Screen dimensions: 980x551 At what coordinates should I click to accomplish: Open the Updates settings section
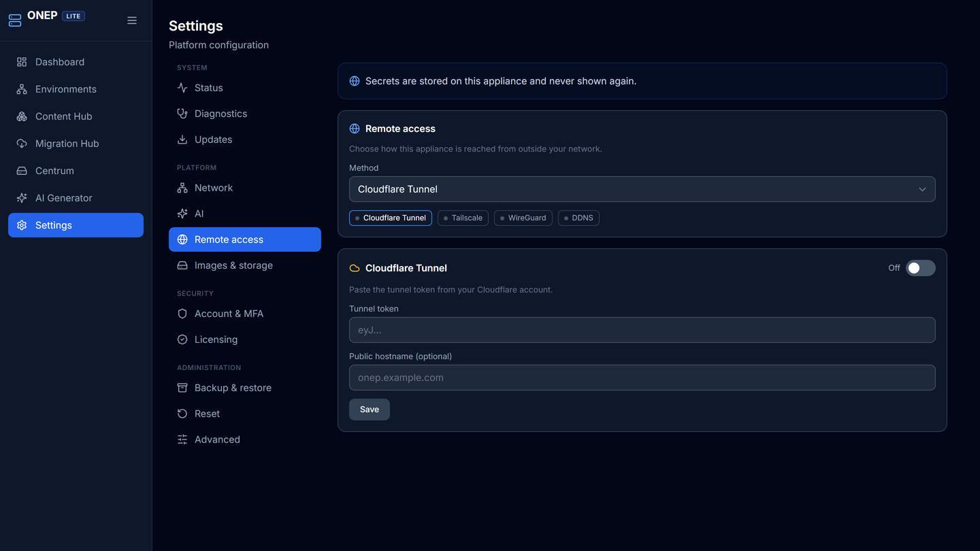[x=245, y=139]
